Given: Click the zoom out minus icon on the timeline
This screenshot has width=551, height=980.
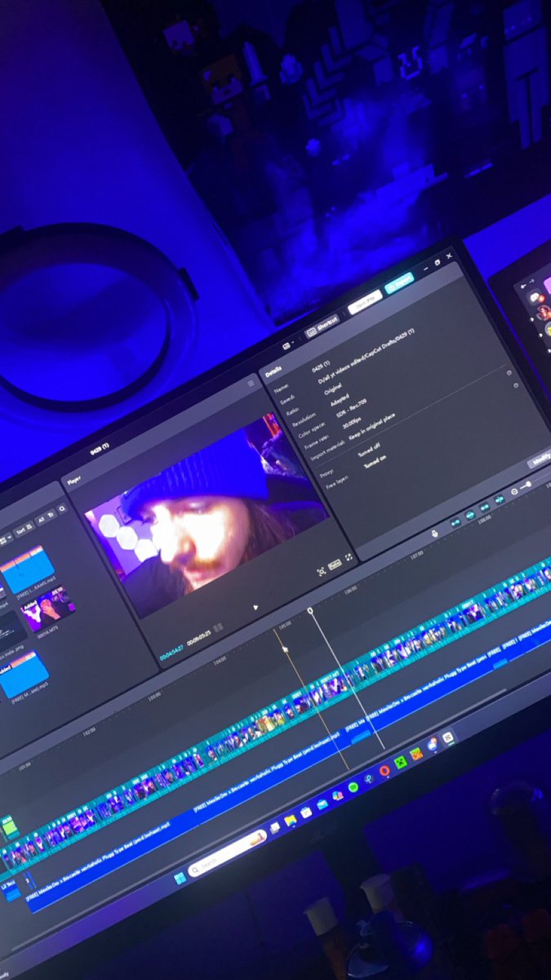Looking at the screenshot, I should tap(515, 491).
